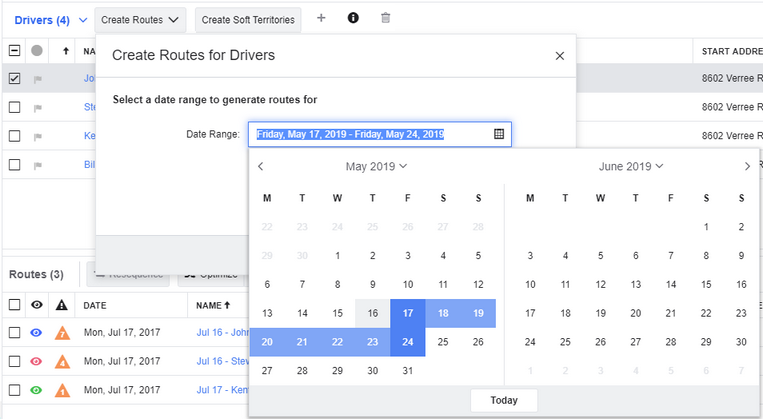This screenshot has width=763, height=419.
Task: Sort routes by the NAME column header
Action: tap(213, 306)
